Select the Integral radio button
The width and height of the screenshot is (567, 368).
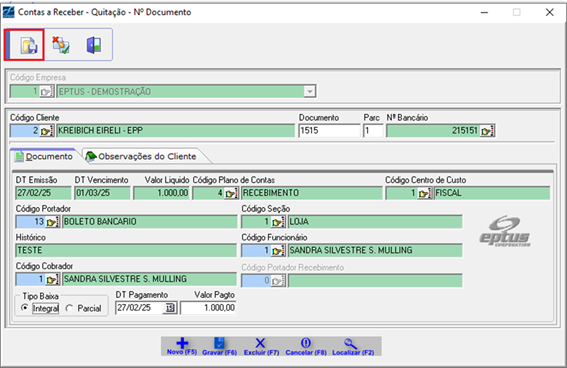click(x=25, y=308)
